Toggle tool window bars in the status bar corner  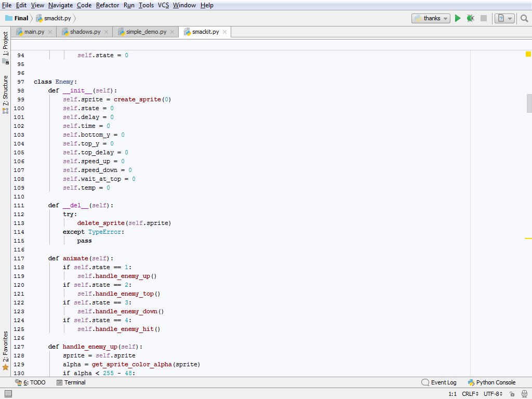point(8,394)
